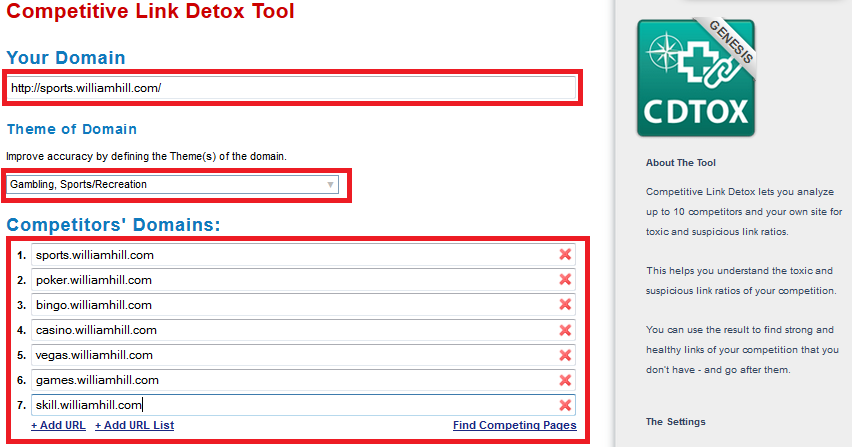This screenshot has height=447, width=852.
Task: Click row number 7. label
Action: [21, 405]
